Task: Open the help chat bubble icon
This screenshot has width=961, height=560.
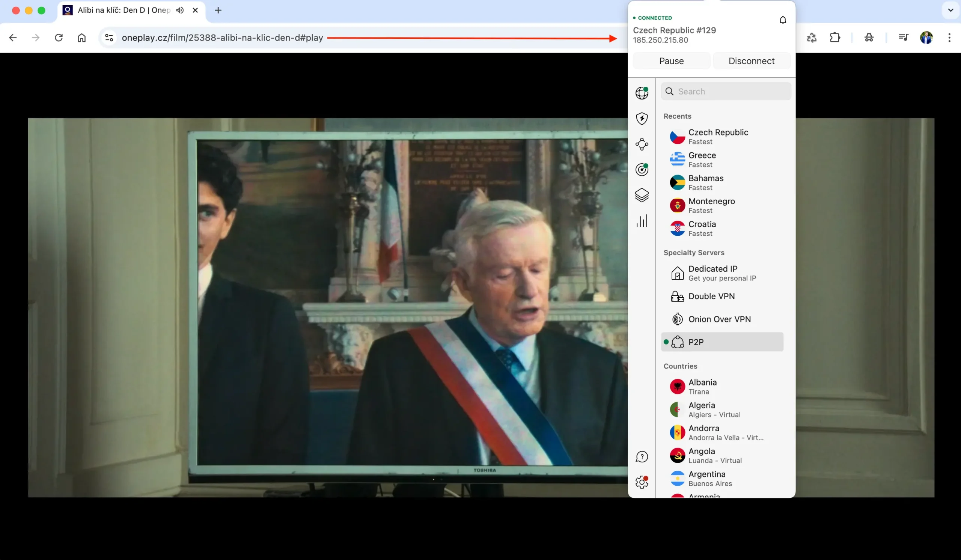Action: pos(642,456)
